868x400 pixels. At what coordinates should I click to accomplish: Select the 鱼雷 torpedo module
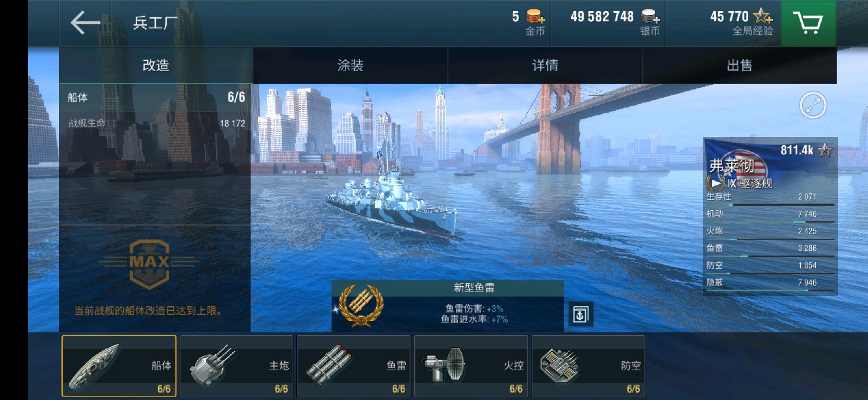coord(354,366)
